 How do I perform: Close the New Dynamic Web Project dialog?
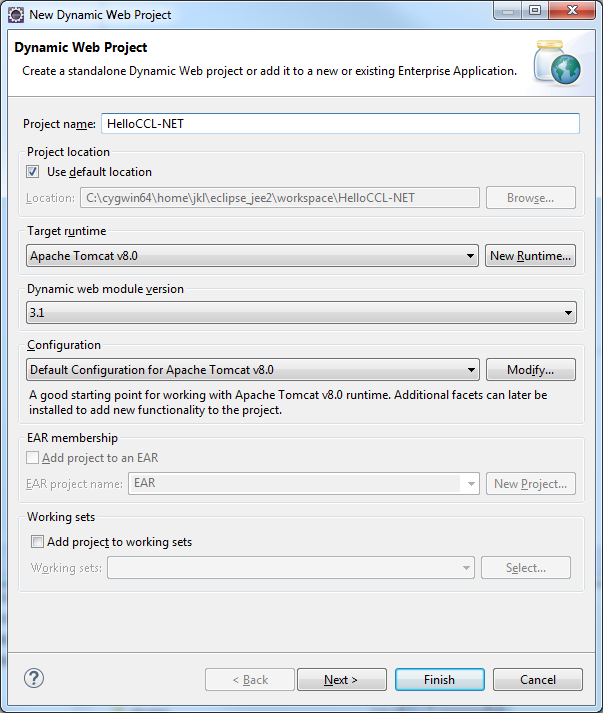(x=572, y=12)
